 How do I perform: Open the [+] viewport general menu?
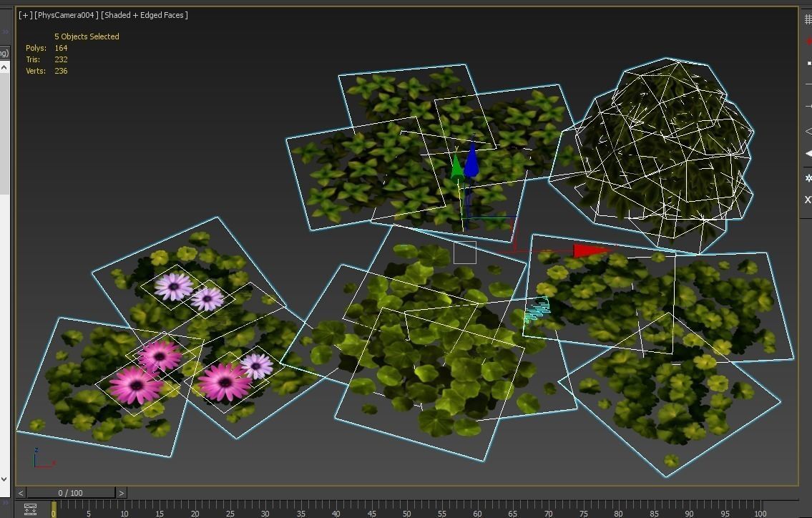coord(25,15)
